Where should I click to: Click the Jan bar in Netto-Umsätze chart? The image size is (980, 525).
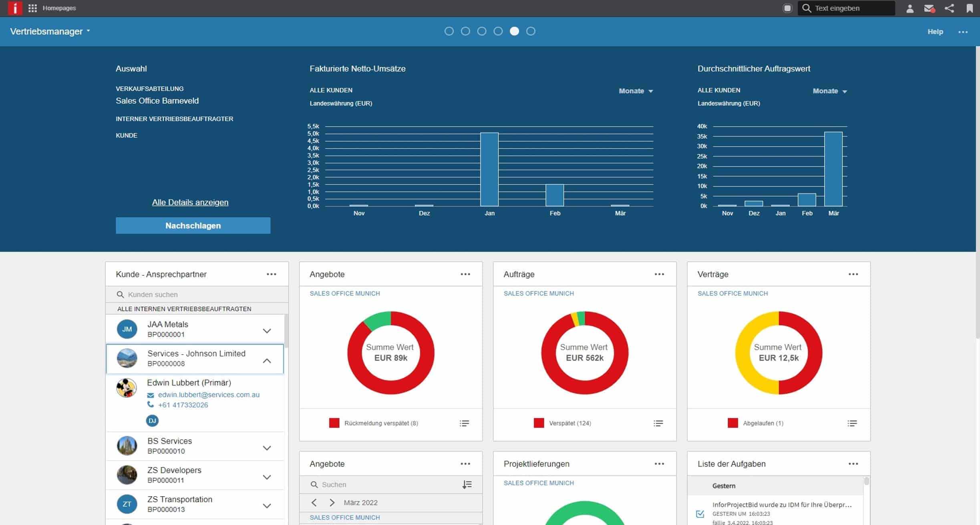(x=489, y=169)
